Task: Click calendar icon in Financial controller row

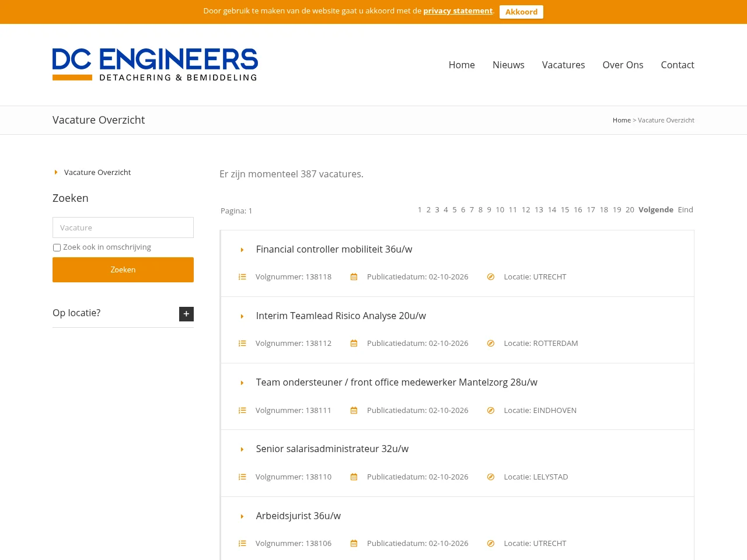Action: (354, 277)
